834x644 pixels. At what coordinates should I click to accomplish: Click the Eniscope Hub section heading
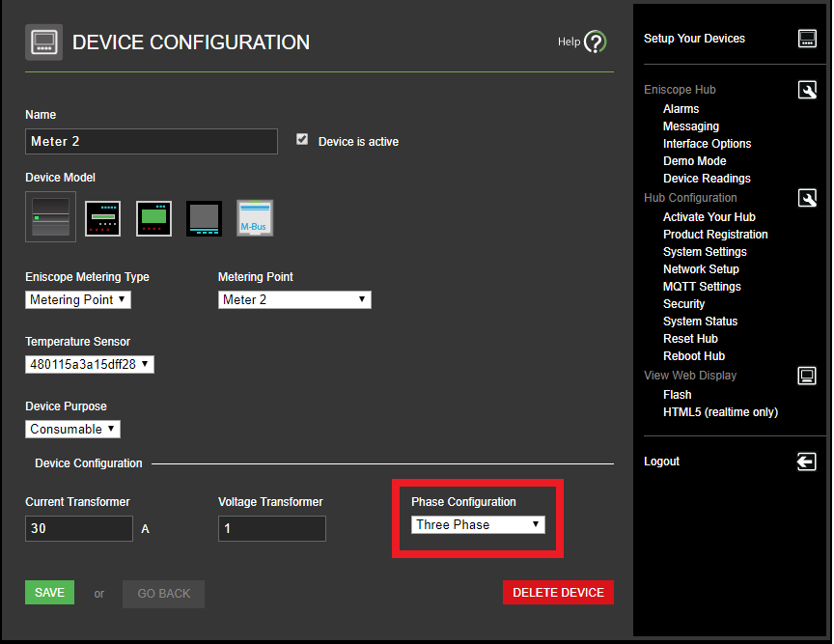point(680,90)
